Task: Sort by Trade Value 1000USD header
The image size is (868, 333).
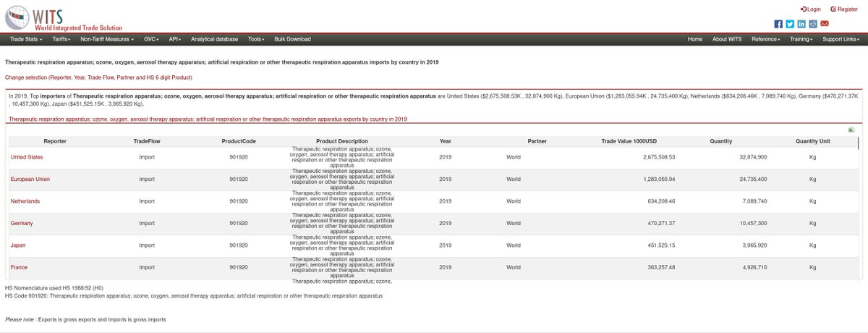Action: coord(629,141)
